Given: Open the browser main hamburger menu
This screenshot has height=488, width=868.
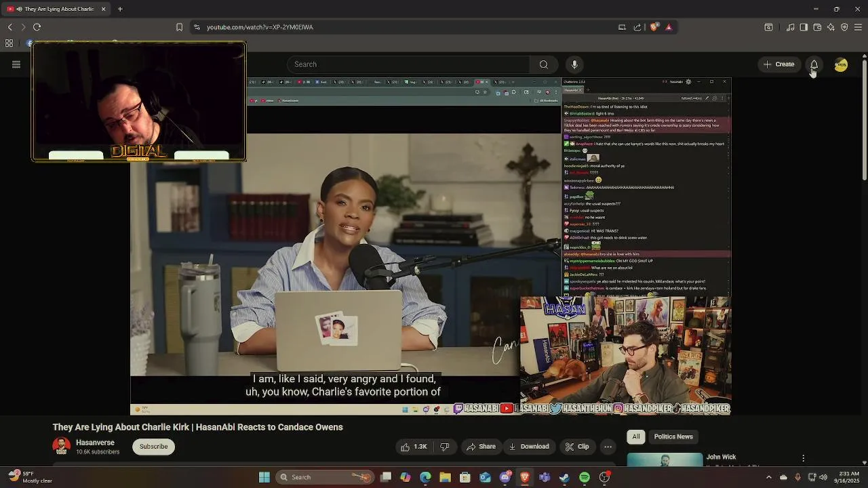Looking at the screenshot, I should pyautogui.click(x=858, y=27).
